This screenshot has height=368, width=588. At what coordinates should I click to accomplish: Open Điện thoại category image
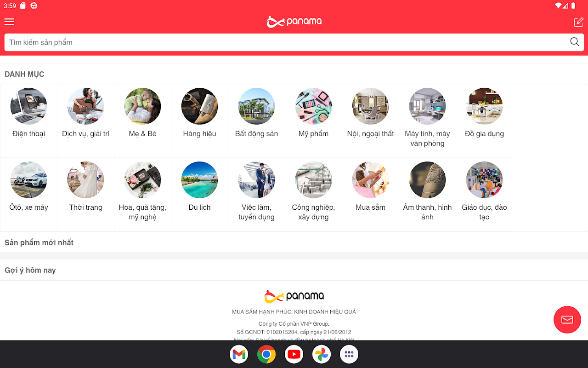pyautogui.click(x=28, y=106)
